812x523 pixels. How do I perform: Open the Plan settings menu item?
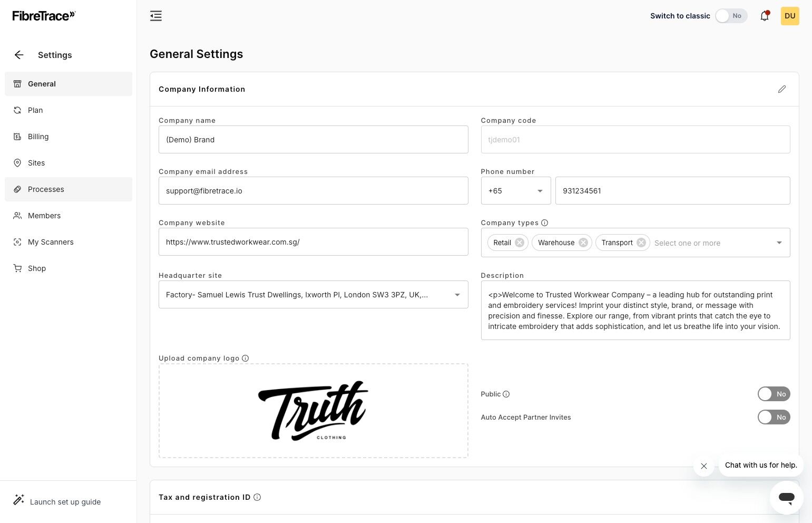point(69,110)
